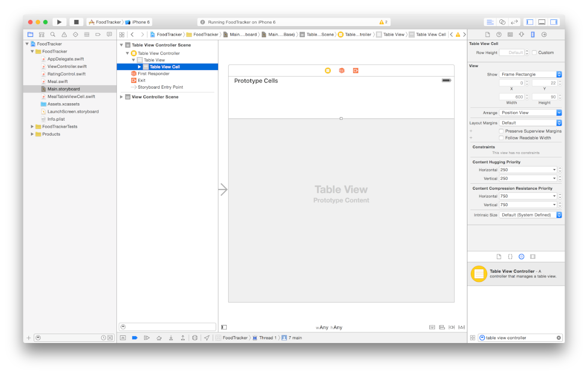Open the Test navigator

[75, 34]
